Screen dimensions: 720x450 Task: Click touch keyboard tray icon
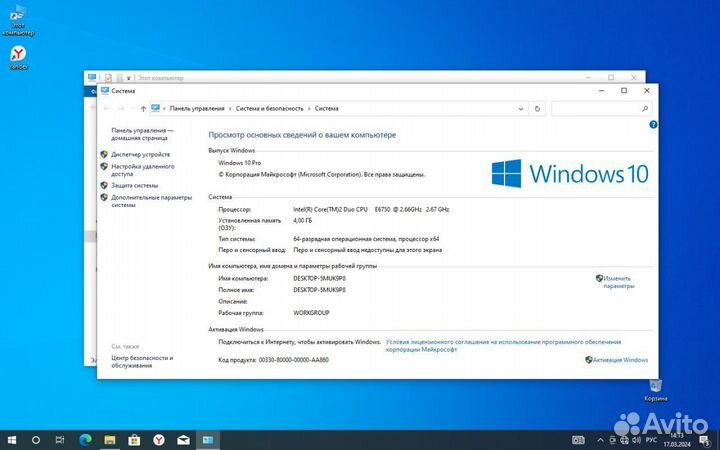(578, 440)
